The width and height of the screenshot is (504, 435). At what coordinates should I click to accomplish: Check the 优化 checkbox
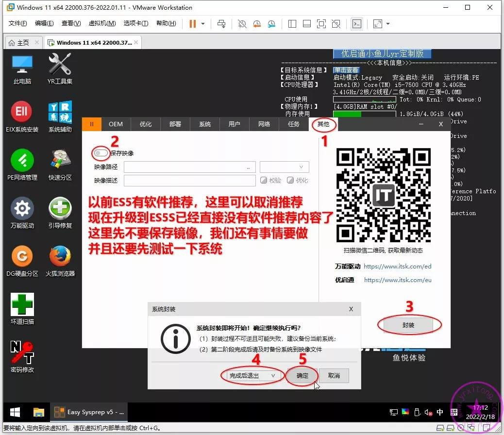290,180
